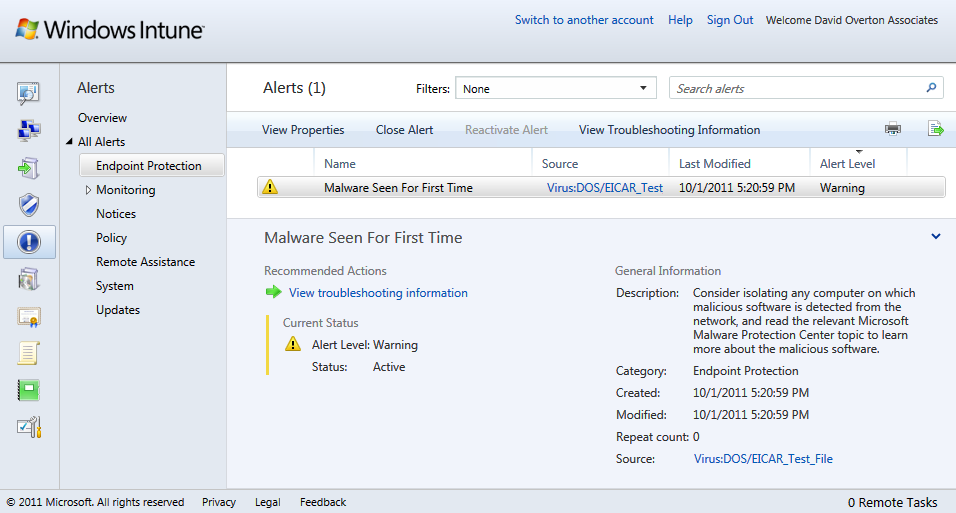Image resolution: width=956 pixels, height=513 pixels.
Task: Click the Repeat count: 0 value
Action: (696, 436)
